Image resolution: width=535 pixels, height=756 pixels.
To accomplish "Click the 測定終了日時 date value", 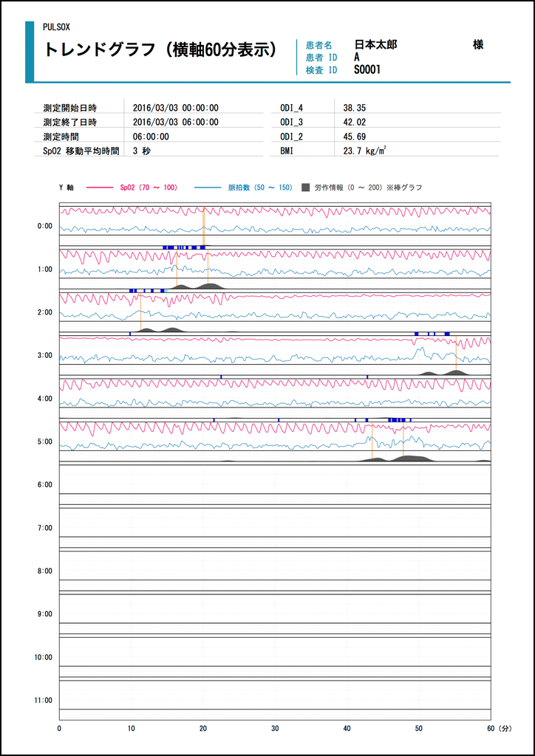I will [175, 123].
